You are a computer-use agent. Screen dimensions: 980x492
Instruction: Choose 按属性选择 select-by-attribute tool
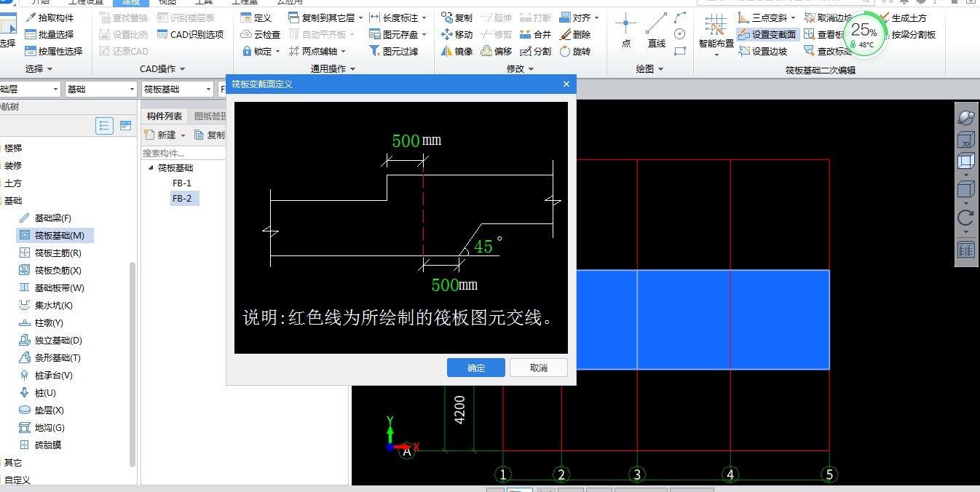tap(54, 51)
